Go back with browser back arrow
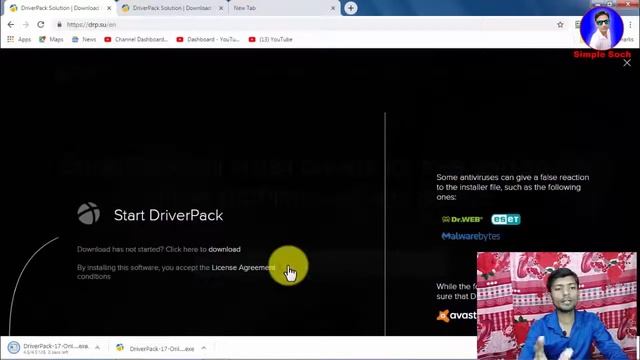 (x=11, y=24)
